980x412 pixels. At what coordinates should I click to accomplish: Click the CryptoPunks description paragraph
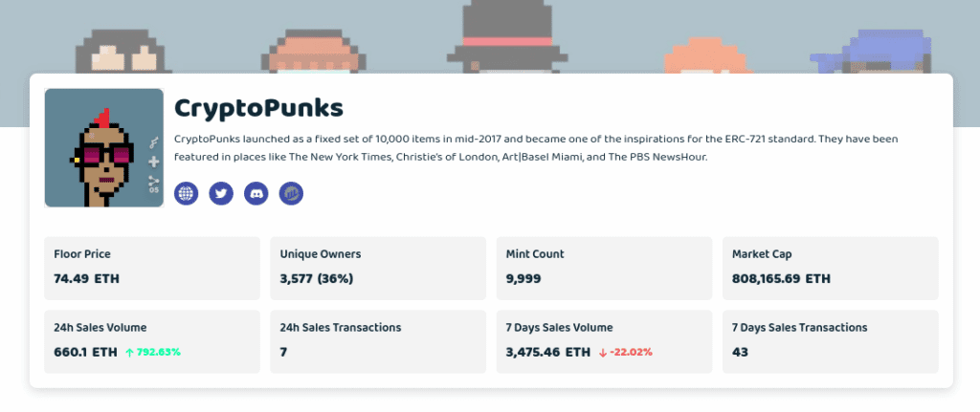(536, 147)
